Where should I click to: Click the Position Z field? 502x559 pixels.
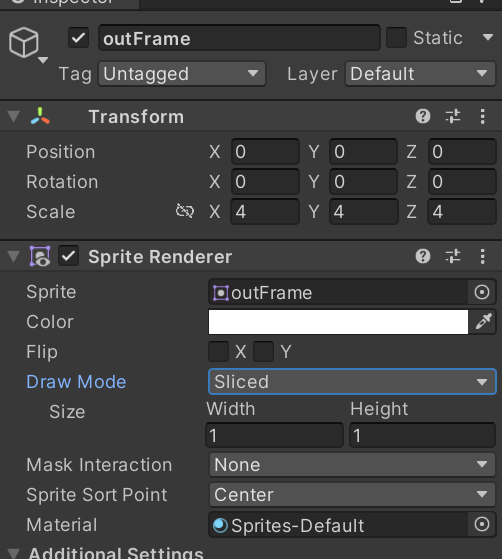[x=462, y=152]
